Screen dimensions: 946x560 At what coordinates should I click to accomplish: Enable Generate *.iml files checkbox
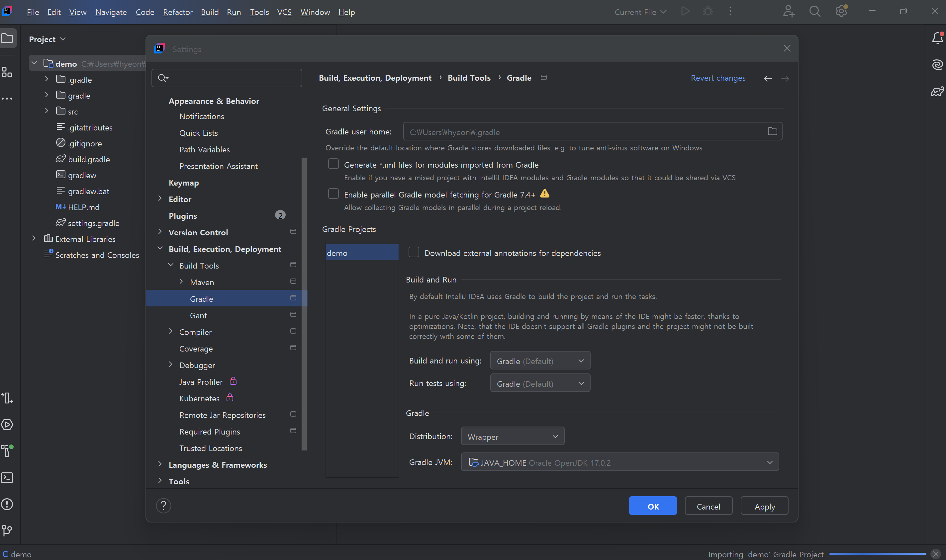pos(333,164)
